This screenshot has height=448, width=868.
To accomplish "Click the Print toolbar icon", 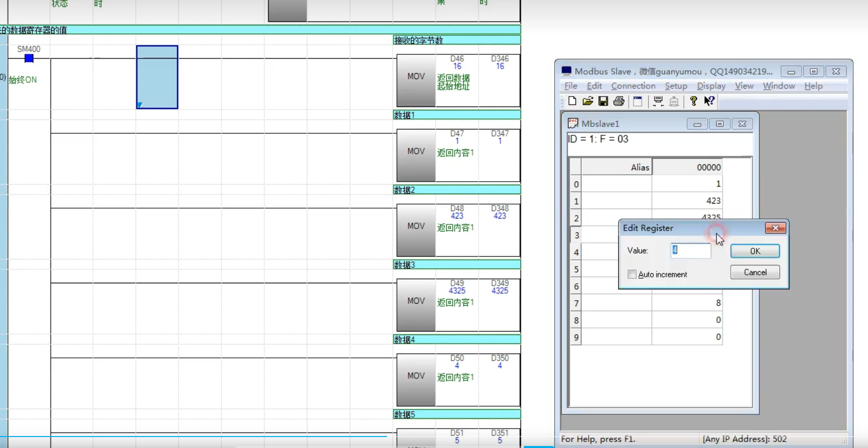I will coord(619,101).
